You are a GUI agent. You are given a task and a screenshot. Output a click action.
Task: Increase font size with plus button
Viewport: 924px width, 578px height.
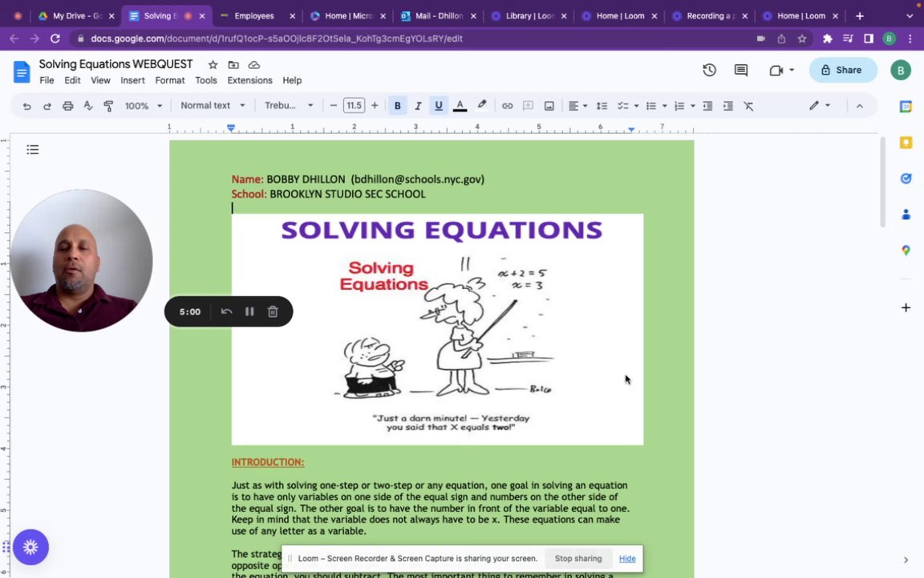point(375,106)
